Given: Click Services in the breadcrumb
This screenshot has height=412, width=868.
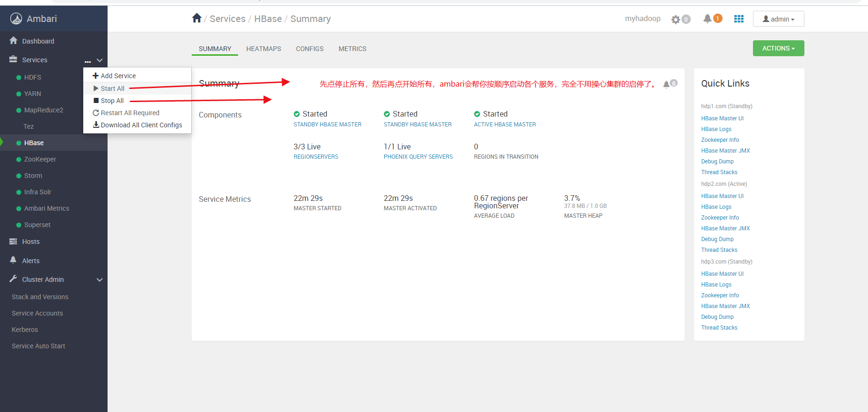Looking at the screenshot, I should pos(227,19).
